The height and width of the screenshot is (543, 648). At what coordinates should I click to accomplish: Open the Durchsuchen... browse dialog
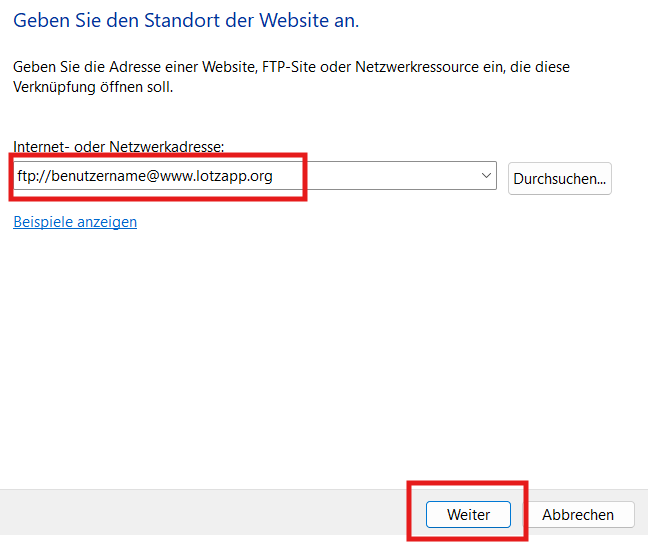click(x=560, y=179)
